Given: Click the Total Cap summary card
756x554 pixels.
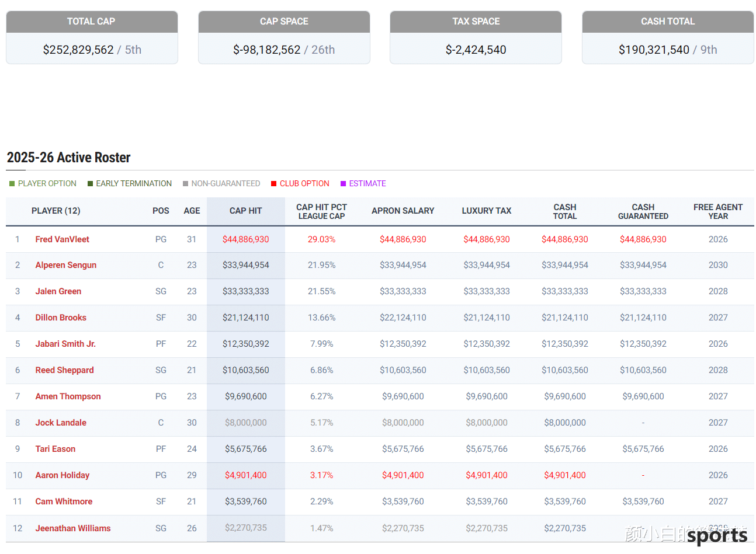Looking at the screenshot, I should (92, 37).
